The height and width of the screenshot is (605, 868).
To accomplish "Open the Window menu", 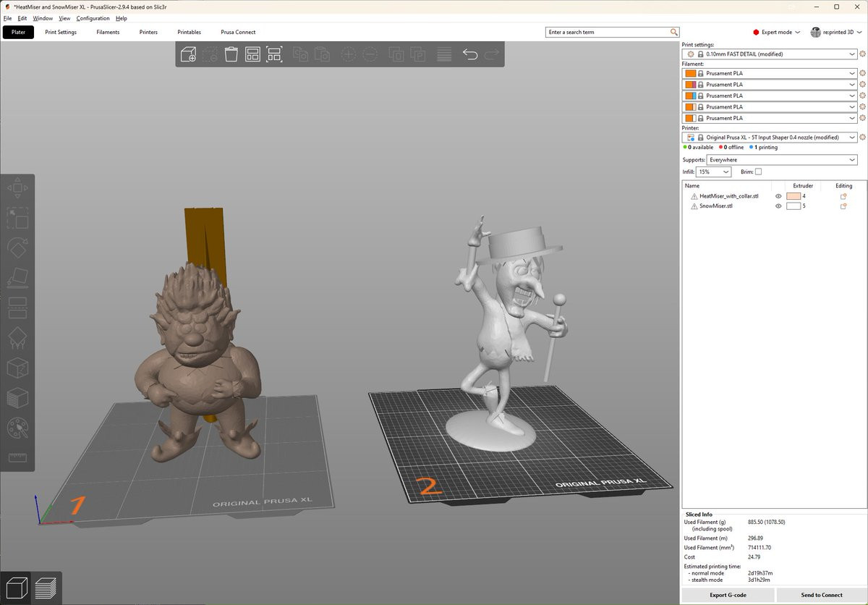I will (x=43, y=18).
